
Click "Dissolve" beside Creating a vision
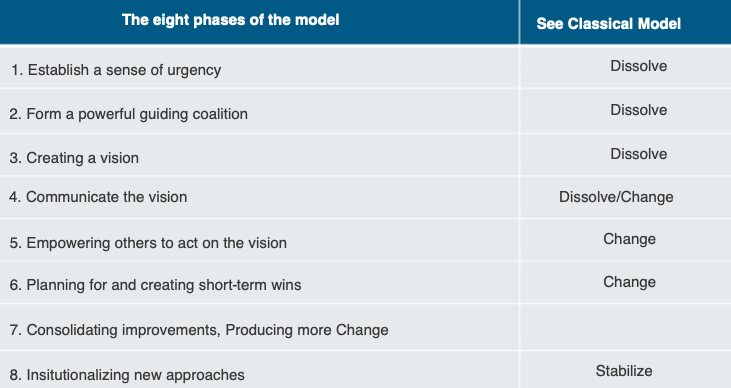(639, 154)
